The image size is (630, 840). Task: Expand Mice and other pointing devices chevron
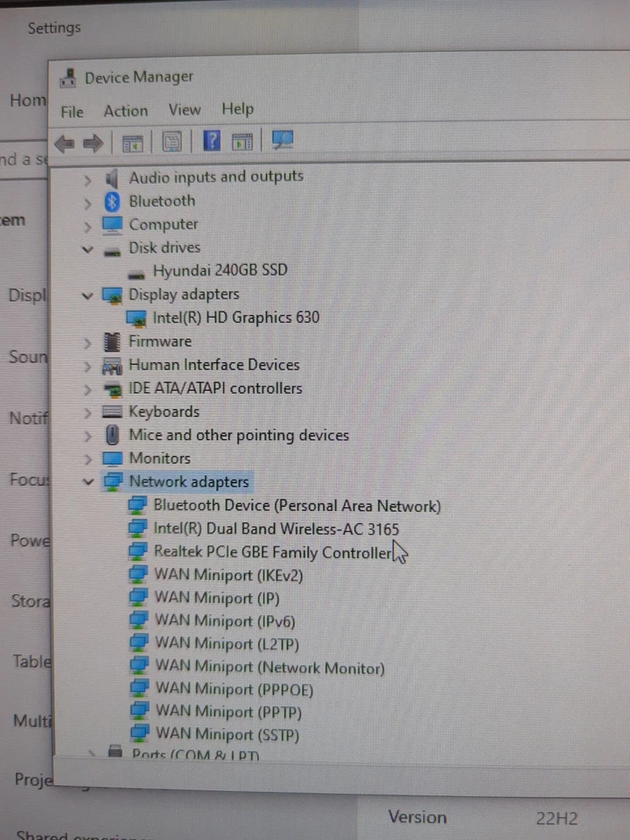[x=87, y=437]
